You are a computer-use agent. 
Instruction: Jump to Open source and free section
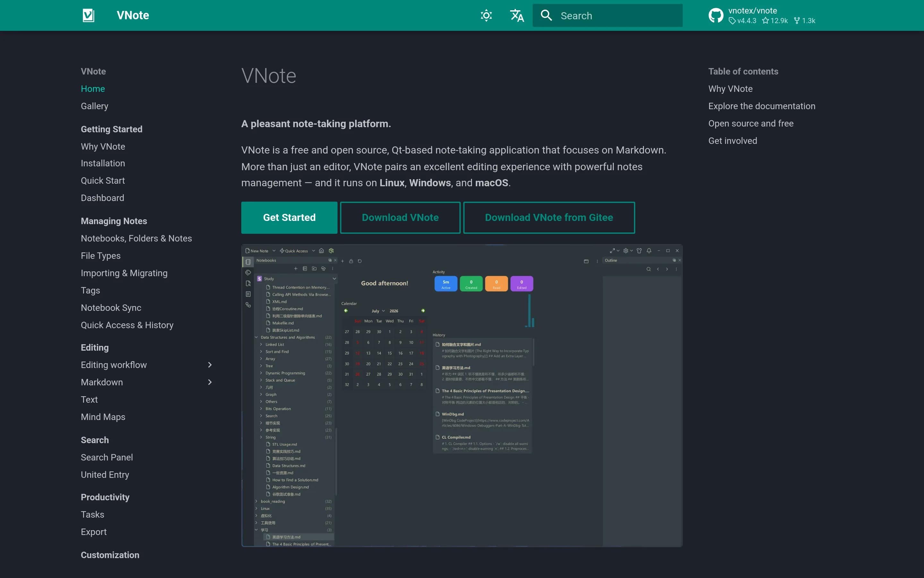point(751,124)
